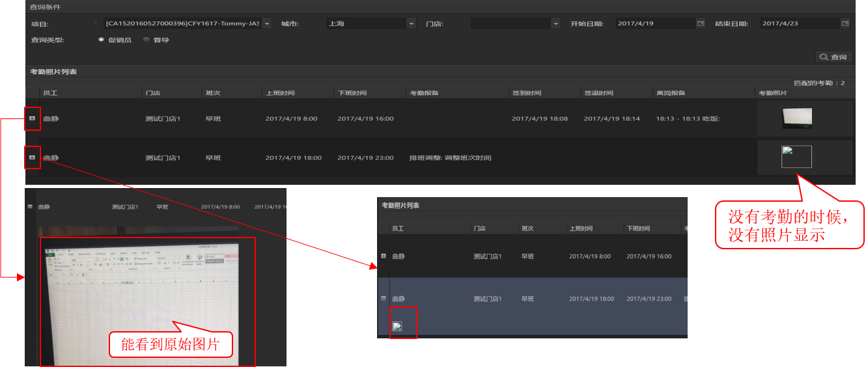This screenshot has width=868, height=367.
Task: Select the 促销员 radio button
Action: [x=101, y=40]
